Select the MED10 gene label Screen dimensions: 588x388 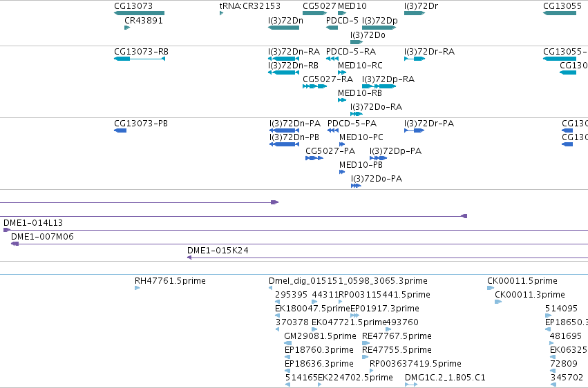[x=352, y=6]
